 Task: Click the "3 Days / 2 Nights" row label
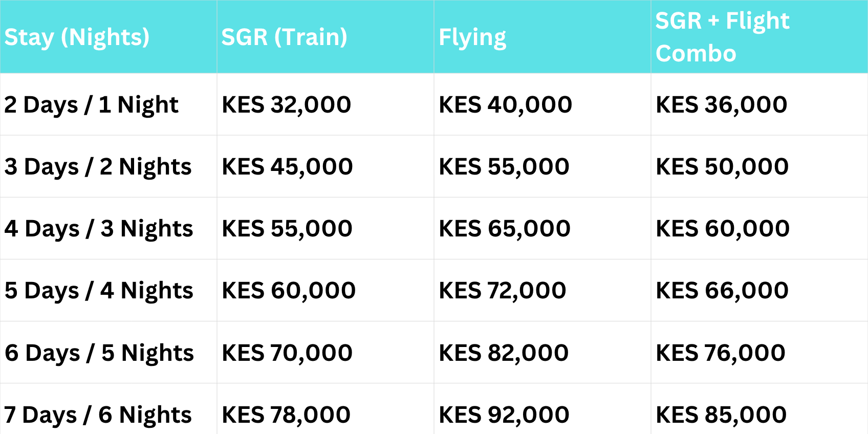pos(98,167)
